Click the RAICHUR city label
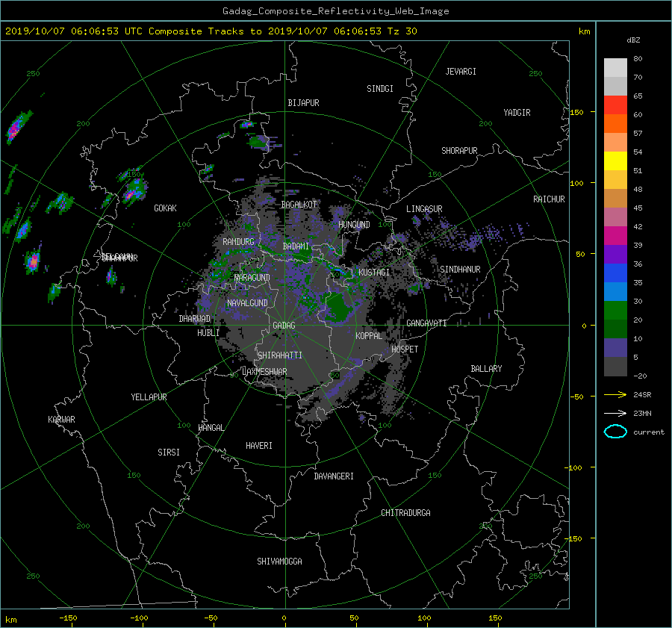Screen dimensions: 672x628 549,199
